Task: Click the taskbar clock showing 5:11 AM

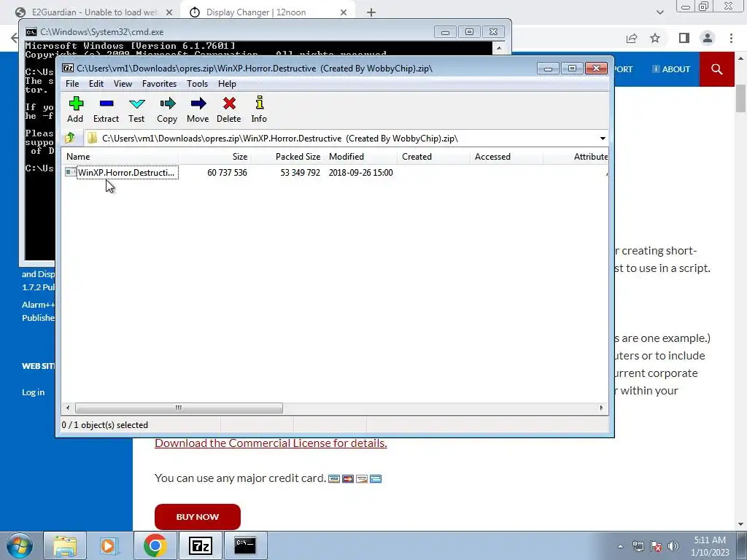Action: click(710, 546)
